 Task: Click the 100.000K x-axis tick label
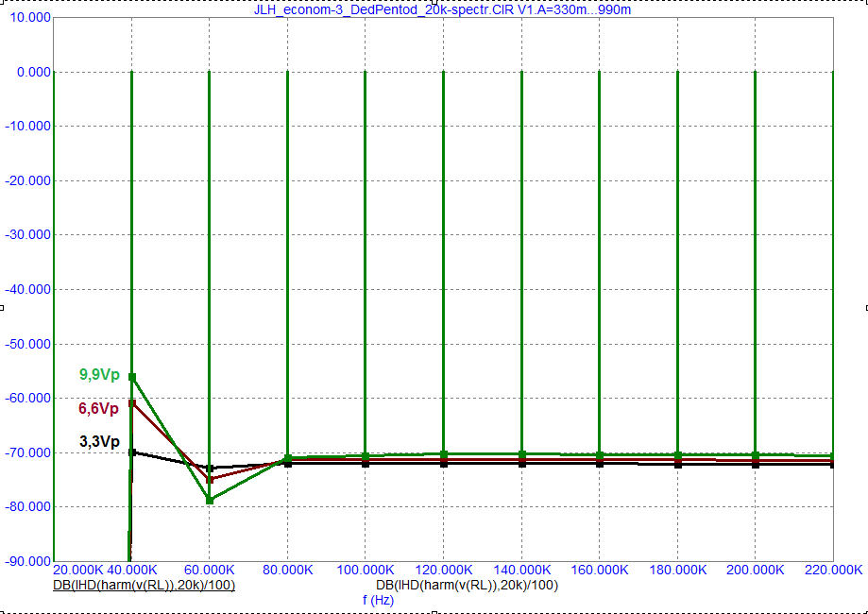click(x=366, y=571)
